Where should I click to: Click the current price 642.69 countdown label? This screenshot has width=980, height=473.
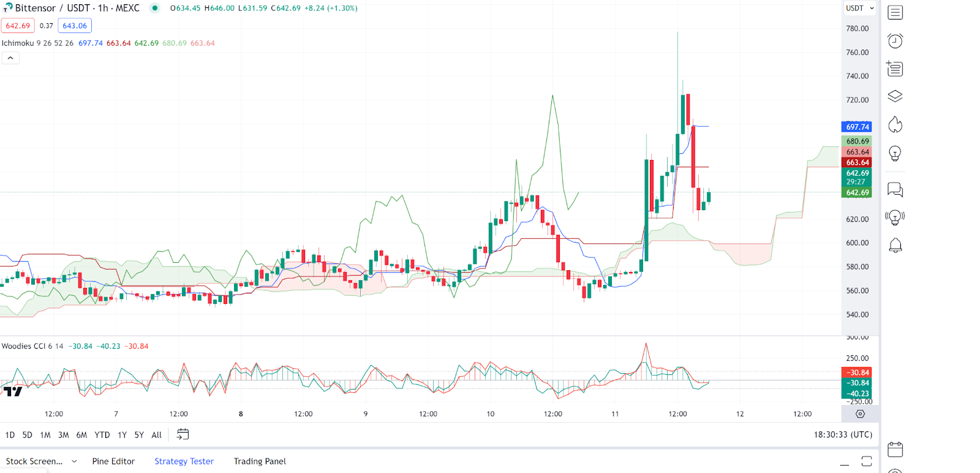(x=857, y=177)
